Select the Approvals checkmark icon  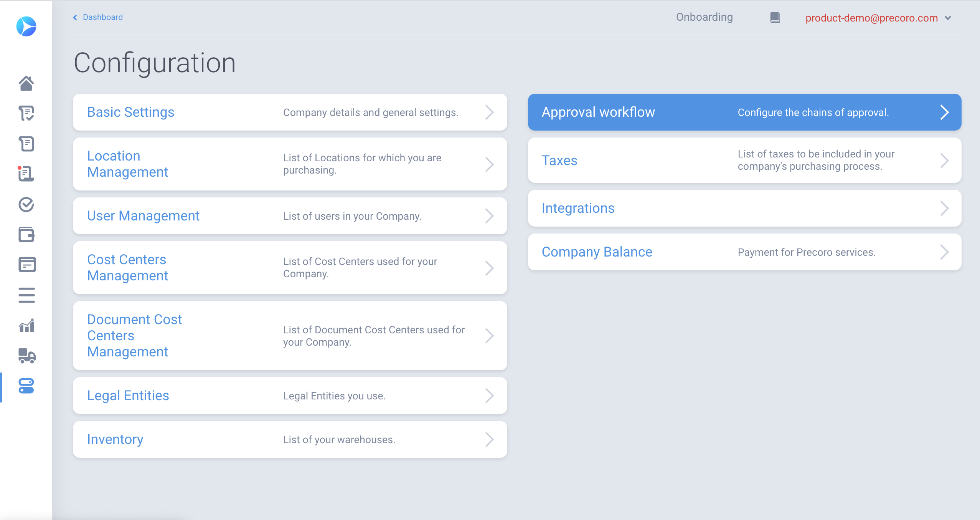[x=26, y=205]
